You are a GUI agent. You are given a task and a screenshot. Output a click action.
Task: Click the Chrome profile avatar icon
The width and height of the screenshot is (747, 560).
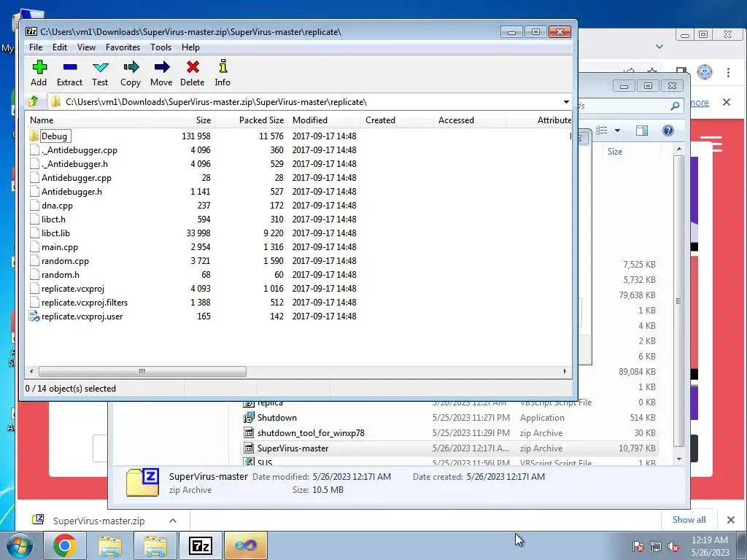tap(705, 72)
